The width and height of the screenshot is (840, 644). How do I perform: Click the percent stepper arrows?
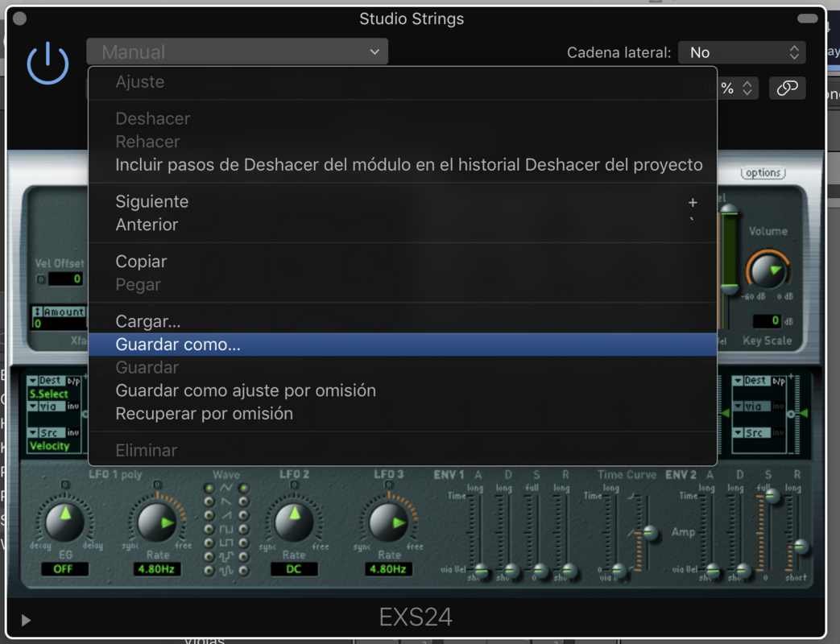tap(747, 89)
